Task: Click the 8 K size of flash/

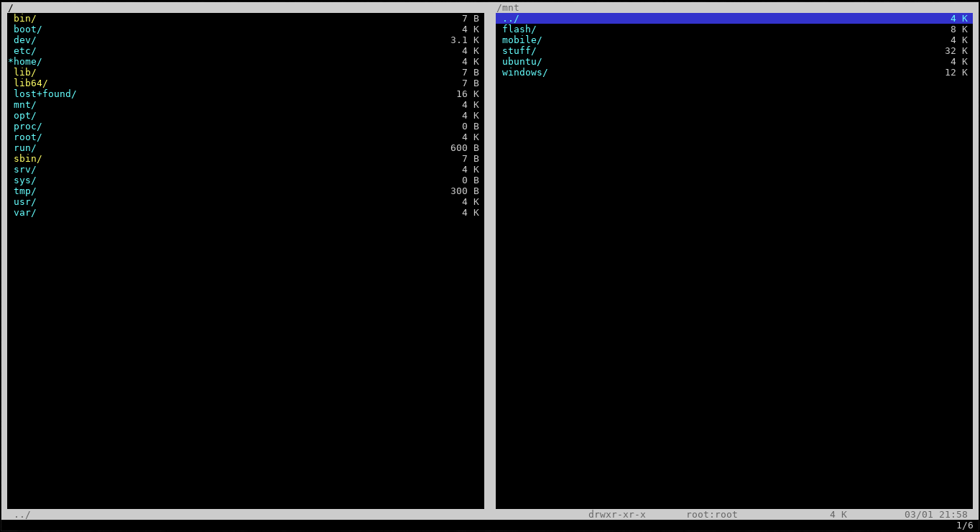Action: coord(959,29)
